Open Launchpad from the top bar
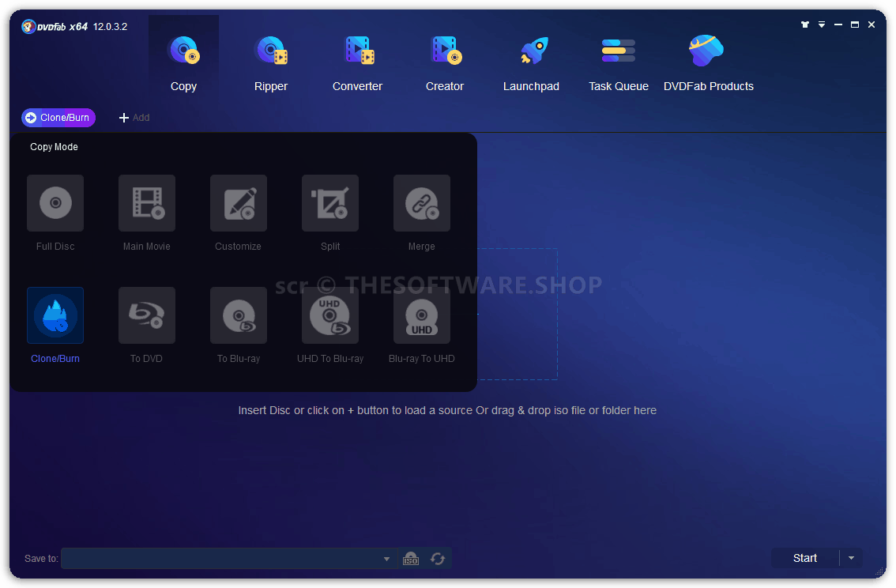This screenshot has height=588, width=896. [532, 63]
